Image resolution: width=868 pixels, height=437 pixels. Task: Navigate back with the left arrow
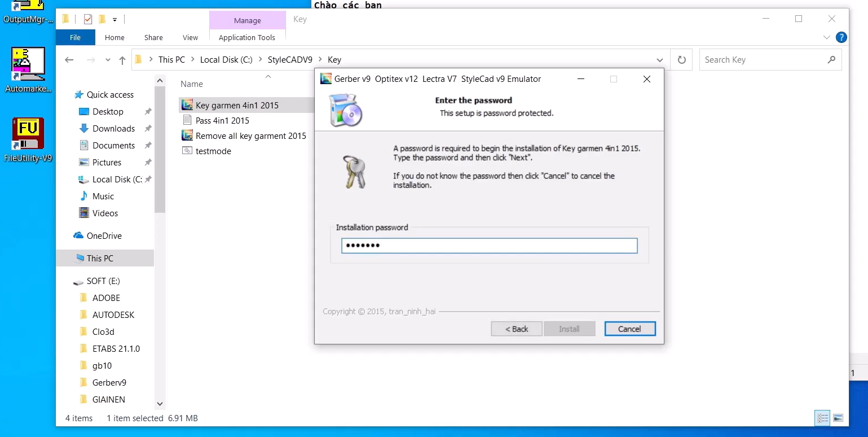coord(69,60)
